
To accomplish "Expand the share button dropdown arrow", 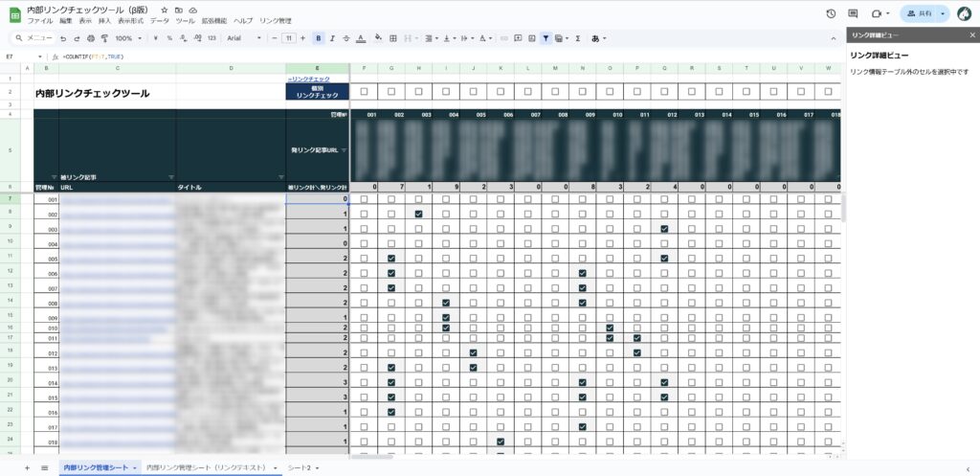I will tap(943, 13).
